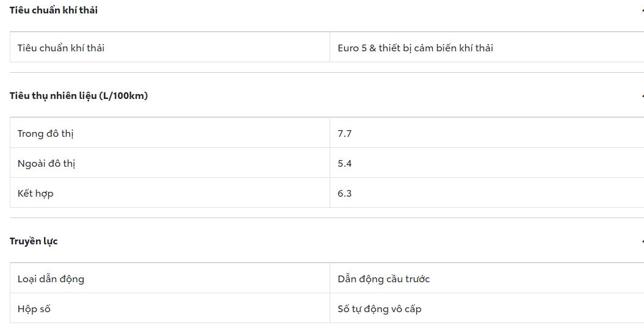Click the Dẫn động cầu trước value
This screenshot has width=644, height=325.
(x=383, y=279)
